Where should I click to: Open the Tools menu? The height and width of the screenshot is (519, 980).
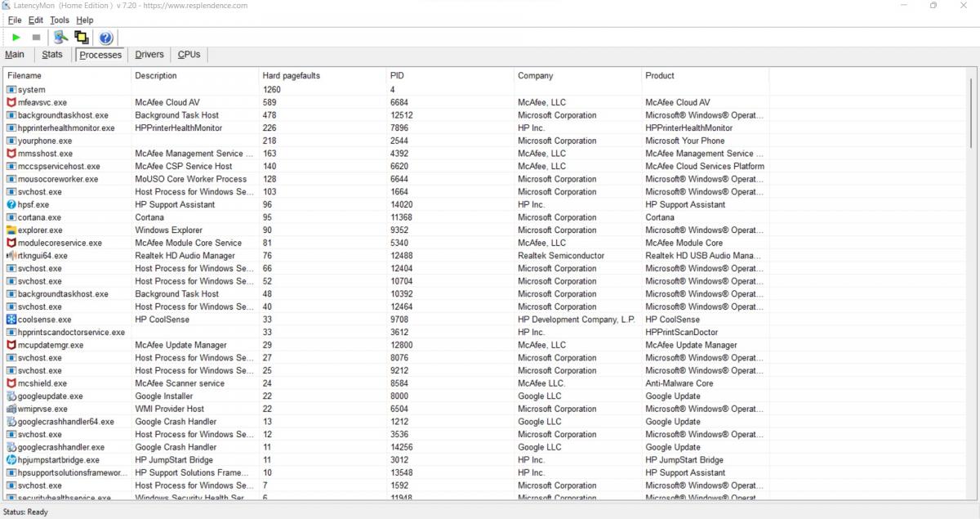pos(60,20)
